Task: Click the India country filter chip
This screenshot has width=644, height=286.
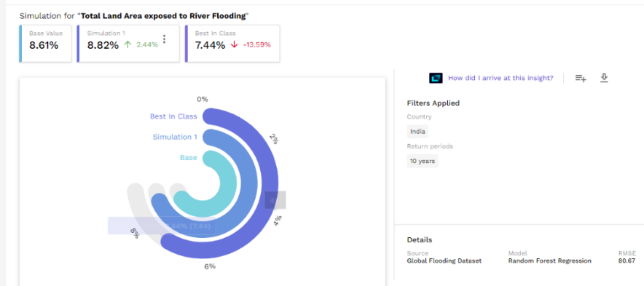Action: coord(417,132)
